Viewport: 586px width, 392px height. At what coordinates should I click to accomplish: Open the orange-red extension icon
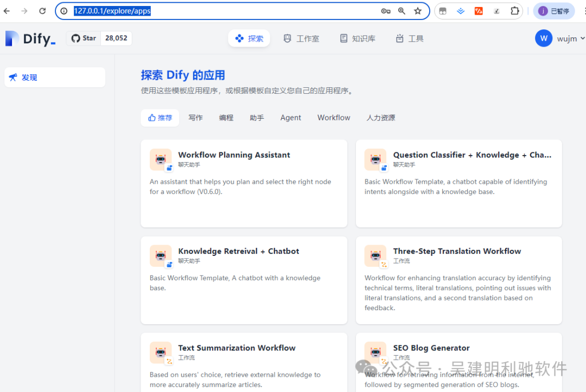tap(479, 11)
